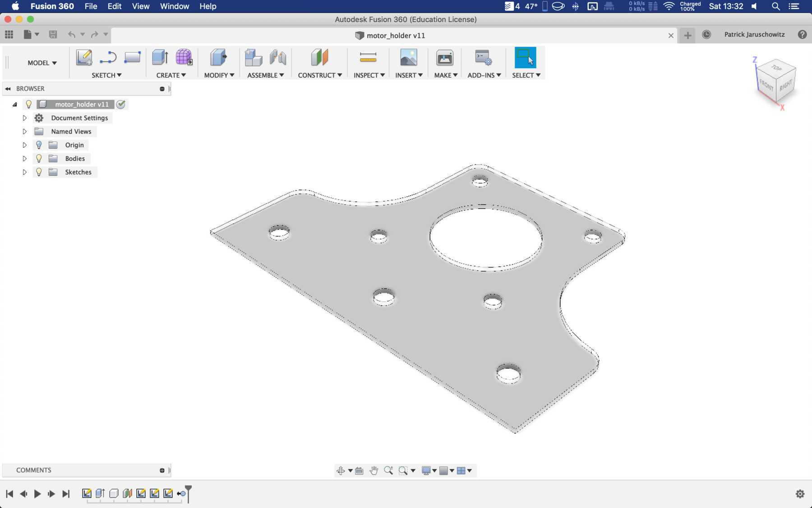Image resolution: width=812 pixels, height=508 pixels.
Task: Select the Line sketch tool
Action: tap(108, 58)
